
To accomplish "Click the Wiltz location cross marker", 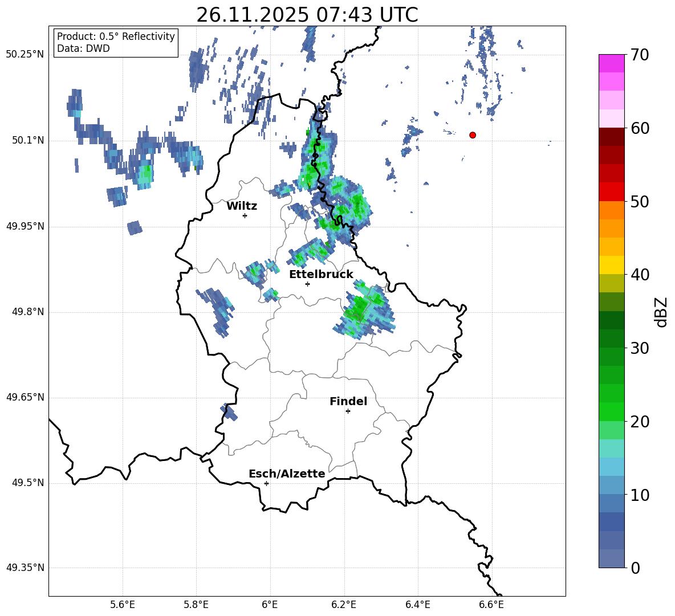I will (245, 215).
